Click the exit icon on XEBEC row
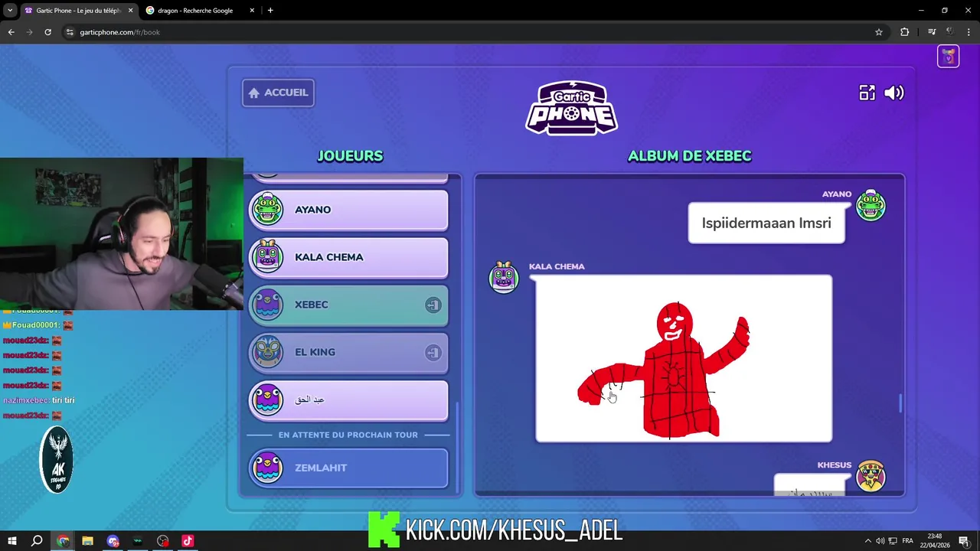 coord(433,305)
